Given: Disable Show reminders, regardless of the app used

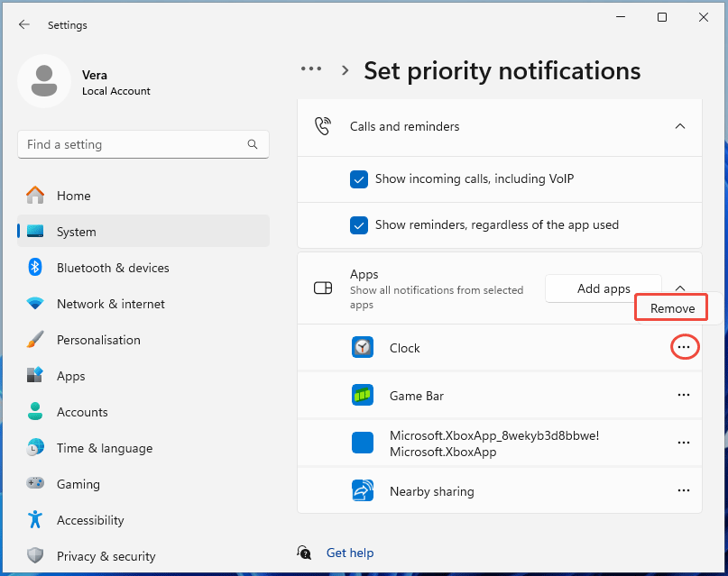Looking at the screenshot, I should coord(359,224).
